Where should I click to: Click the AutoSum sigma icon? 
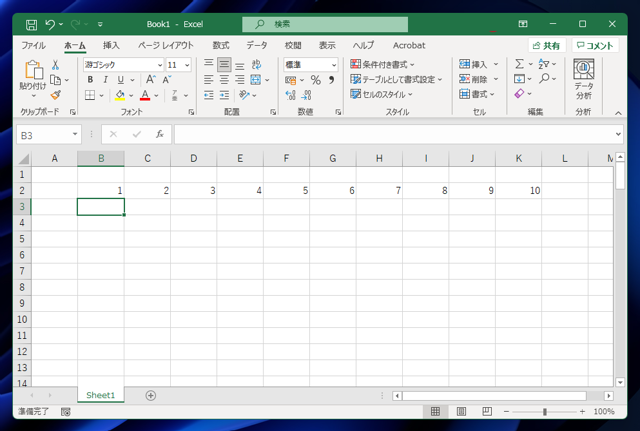pos(519,64)
